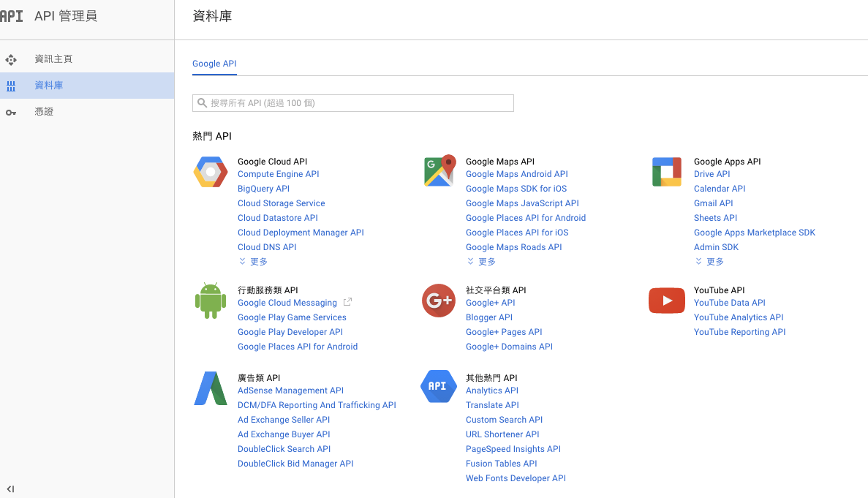Show more Google Maps APIs
The height and width of the screenshot is (498, 868).
[x=482, y=262]
